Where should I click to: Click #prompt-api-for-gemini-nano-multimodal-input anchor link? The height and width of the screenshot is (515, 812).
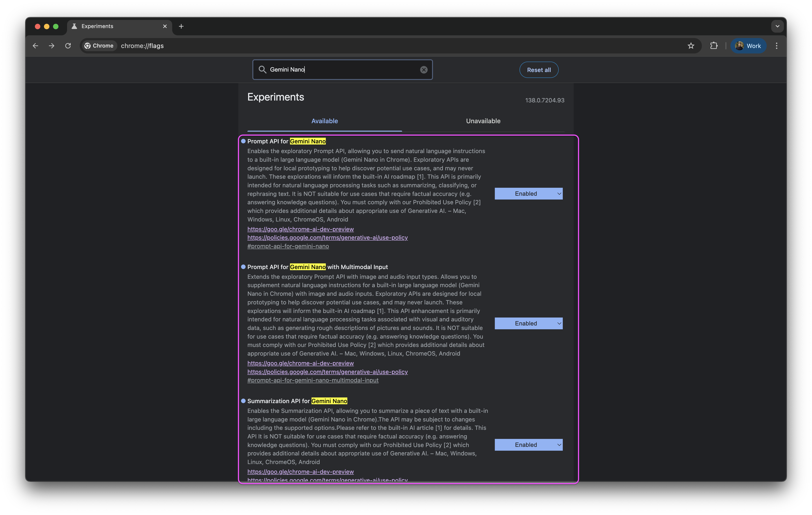[313, 380]
